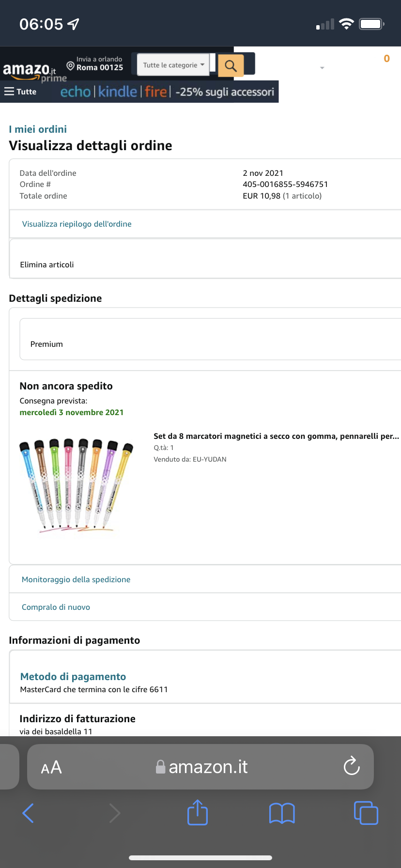
Task: Open the Tutte le categorie dropdown
Action: click(173, 65)
